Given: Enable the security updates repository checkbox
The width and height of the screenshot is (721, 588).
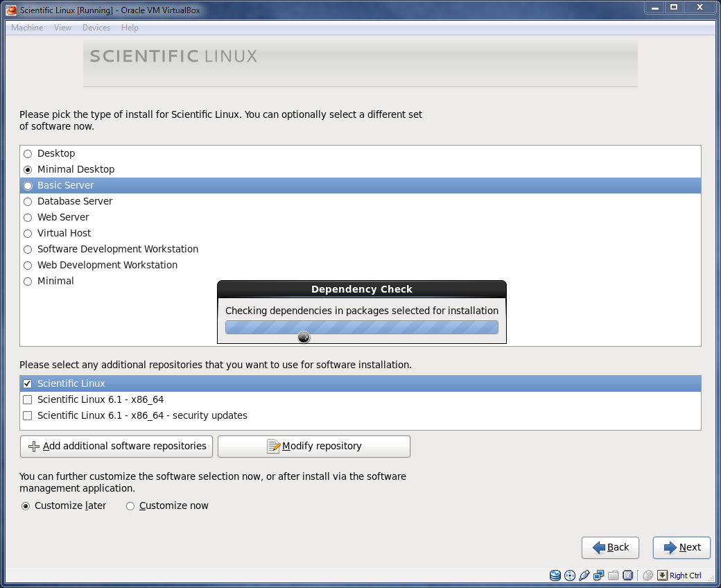Looking at the screenshot, I should 28,415.
